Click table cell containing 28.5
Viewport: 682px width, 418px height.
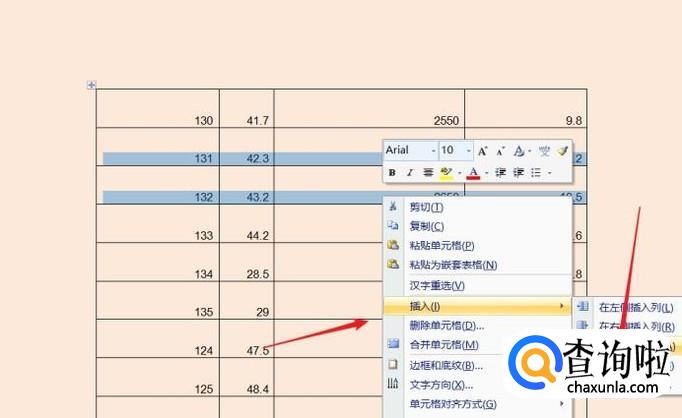click(247, 262)
